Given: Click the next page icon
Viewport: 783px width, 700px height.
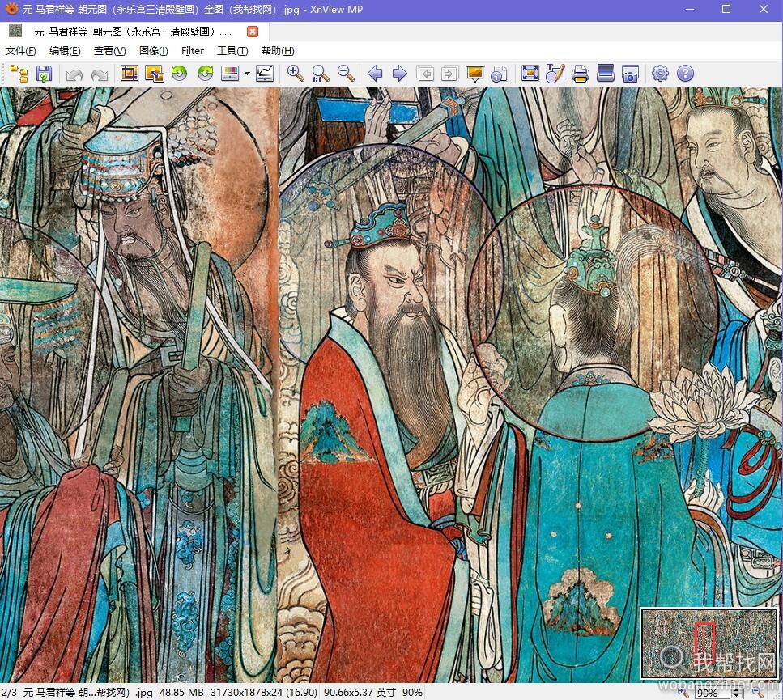Looking at the screenshot, I should [x=449, y=74].
